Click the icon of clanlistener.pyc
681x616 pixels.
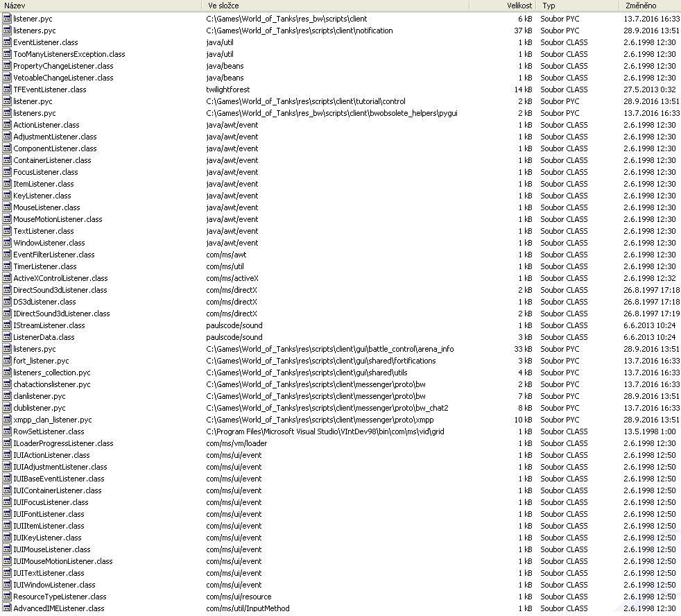[x=6, y=395]
